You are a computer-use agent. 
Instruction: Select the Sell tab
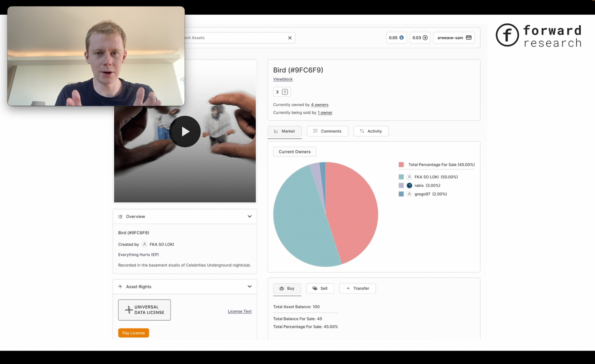[x=320, y=288]
